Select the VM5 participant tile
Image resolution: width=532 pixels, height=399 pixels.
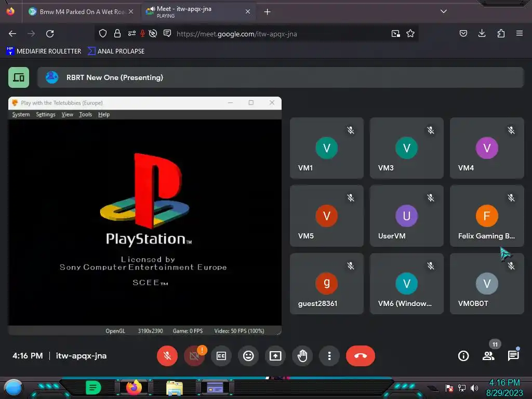pyautogui.click(x=327, y=216)
